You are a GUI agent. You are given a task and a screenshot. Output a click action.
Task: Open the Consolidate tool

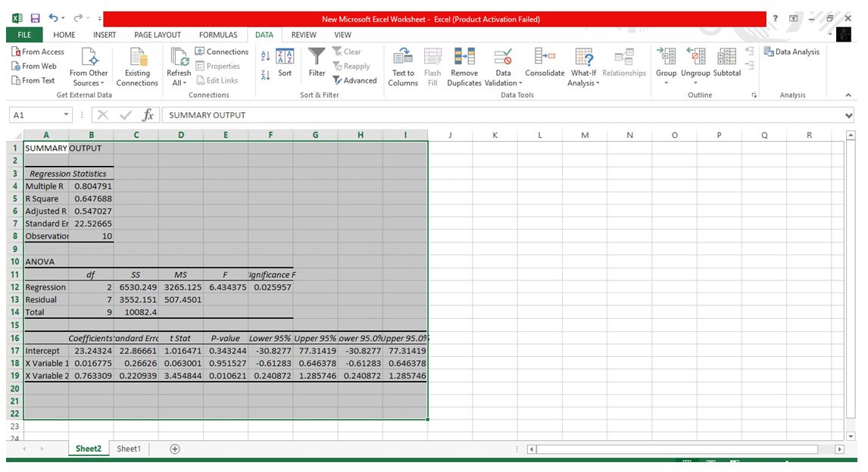(544, 62)
